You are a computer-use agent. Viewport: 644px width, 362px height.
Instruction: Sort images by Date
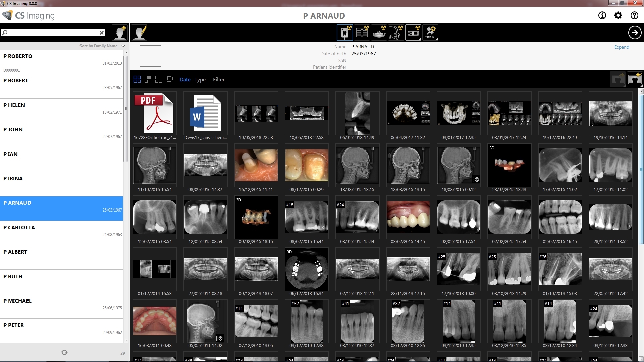(185, 80)
